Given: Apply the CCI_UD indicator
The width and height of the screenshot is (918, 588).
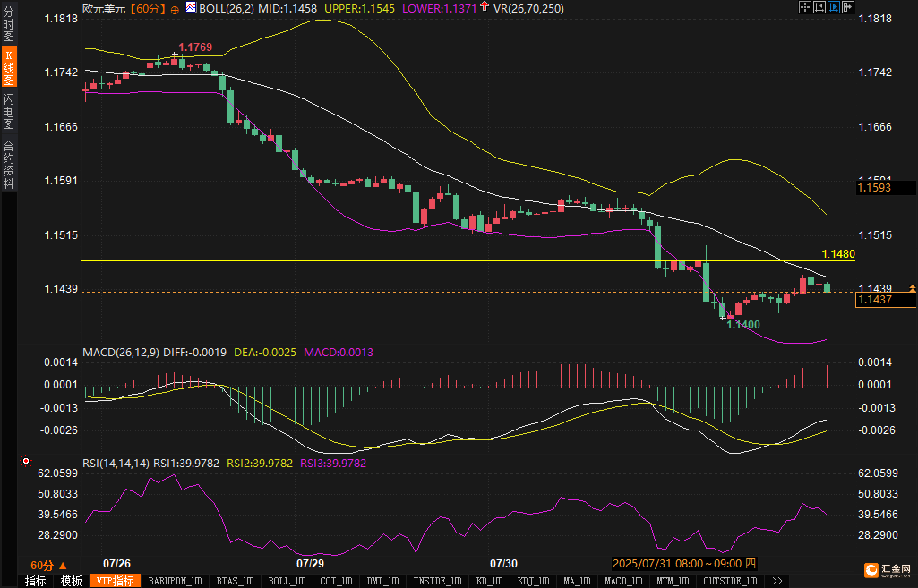Looking at the screenshot, I should 336,581.
